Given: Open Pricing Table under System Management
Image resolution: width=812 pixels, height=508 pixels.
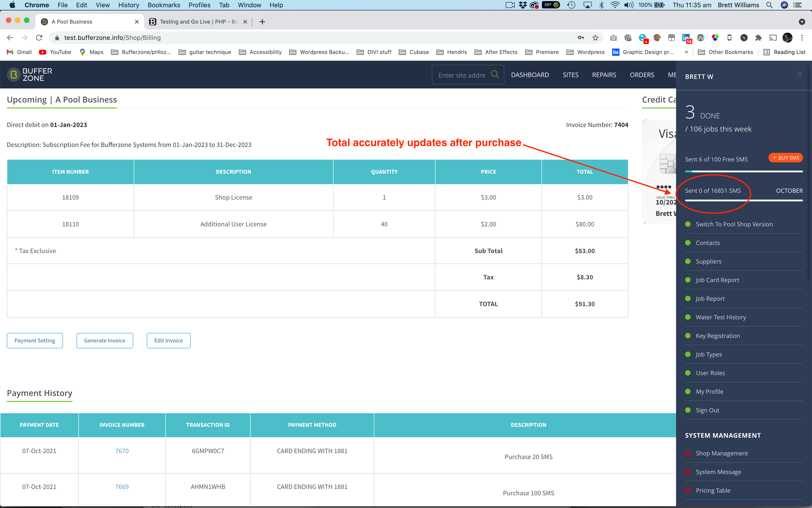Looking at the screenshot, I should (713, 490).
